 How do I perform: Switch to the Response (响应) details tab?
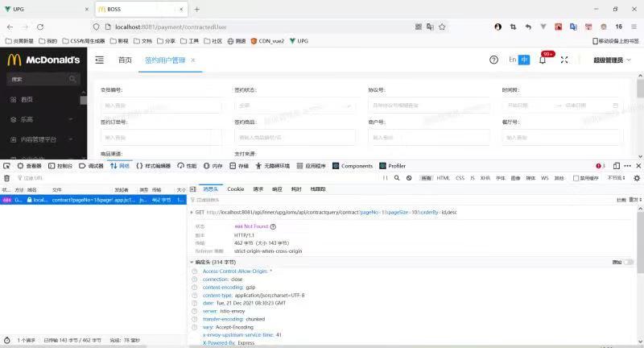[x=277, y=189]
